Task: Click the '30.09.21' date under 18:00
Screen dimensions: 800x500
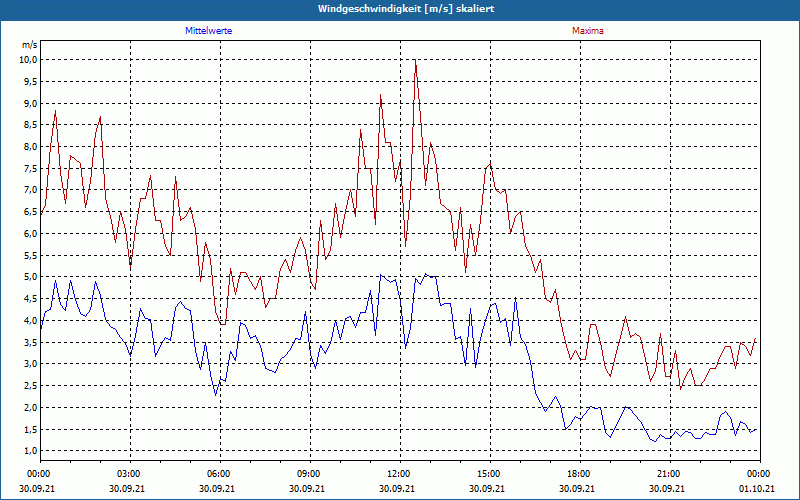Action: coord(577,488)
